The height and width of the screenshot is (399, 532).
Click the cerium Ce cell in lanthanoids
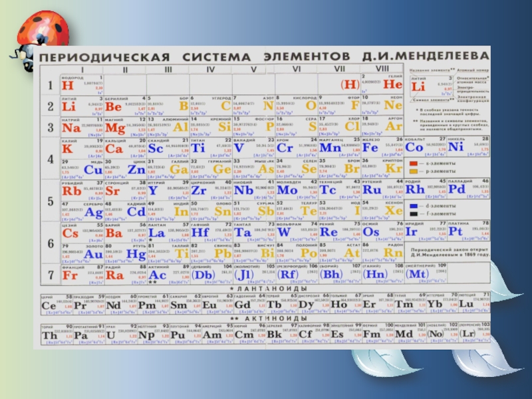(57, 305)
